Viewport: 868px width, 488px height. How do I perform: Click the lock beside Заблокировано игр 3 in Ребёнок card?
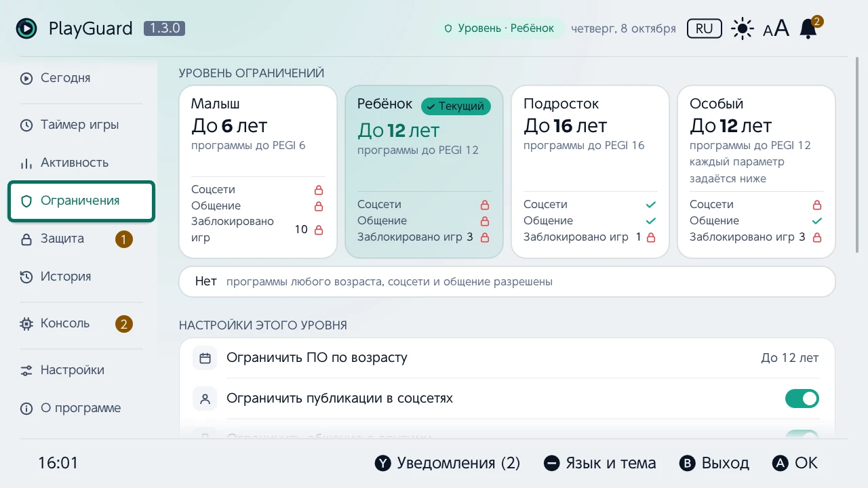click(485, 237)
